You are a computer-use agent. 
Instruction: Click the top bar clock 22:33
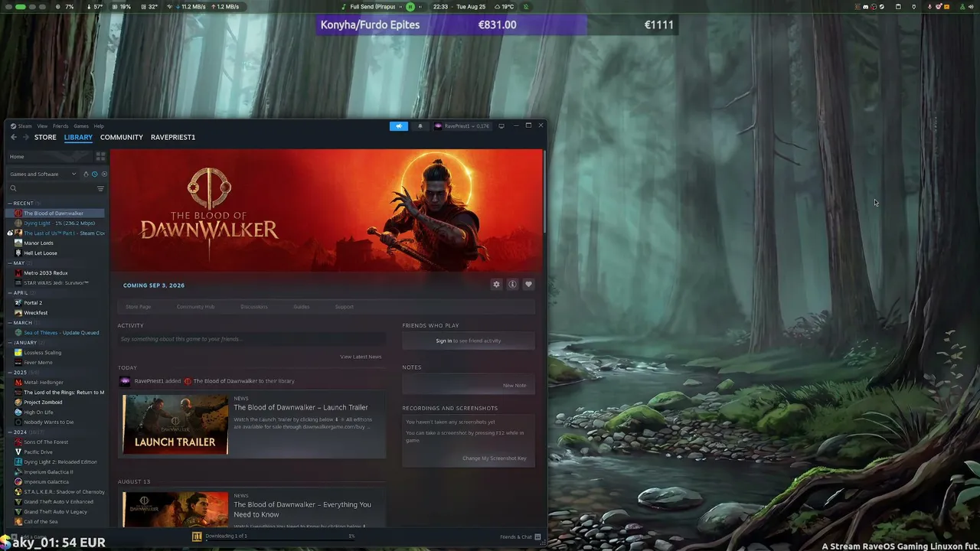pos(440,7)
